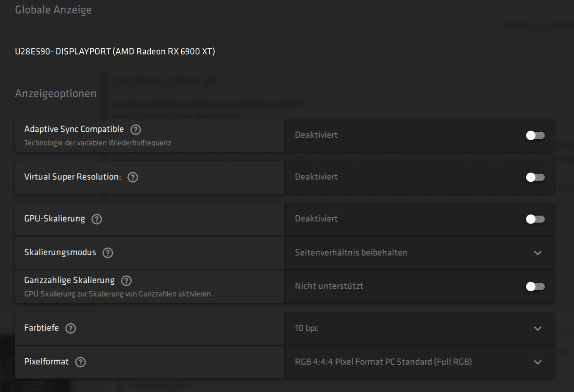The image size is (574, 392).
Task: Click the 10 bpc value field
Action: click(306, 328)
